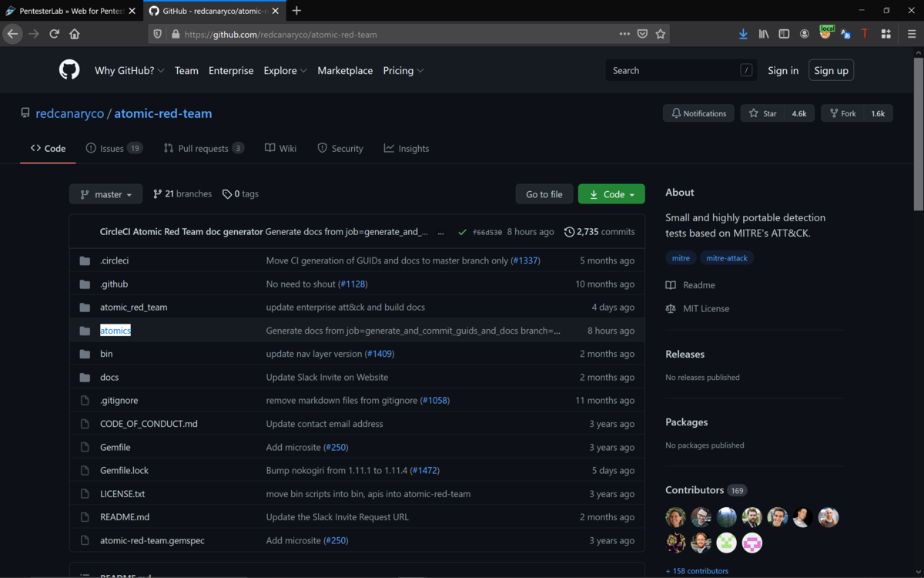Open commit hash f66d530
Viewport: 924px width, 578px height.
point(487,232)
